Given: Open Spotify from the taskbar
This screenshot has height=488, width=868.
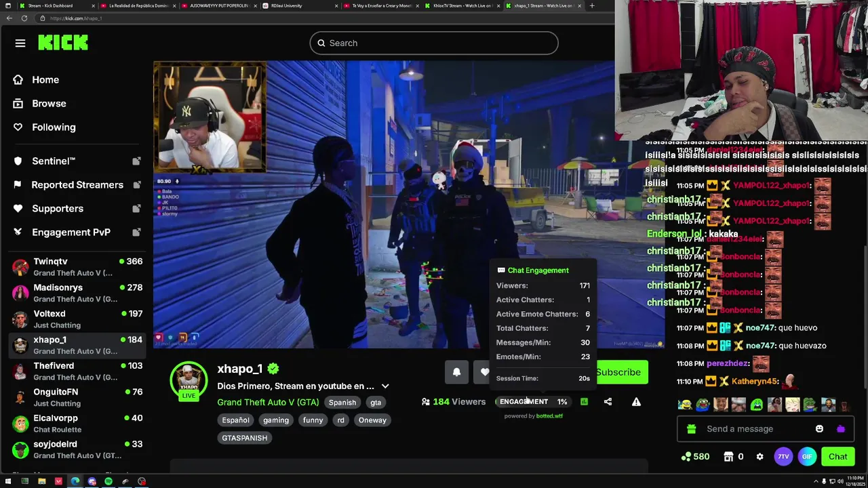Looking at the screenshot, I should tap(108, 481).
